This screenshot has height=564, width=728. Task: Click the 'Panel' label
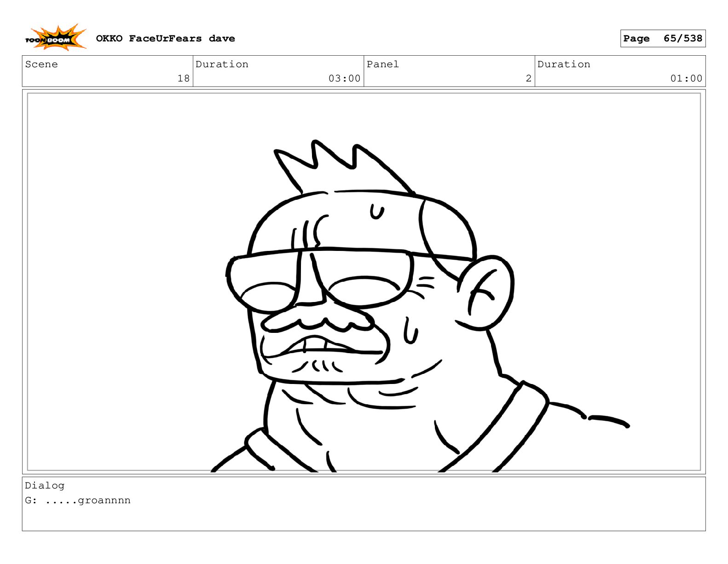(383, 64)
